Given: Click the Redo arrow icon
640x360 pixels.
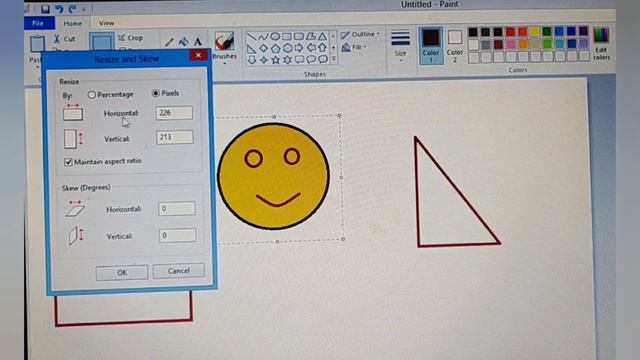Looking at the screenshot, I should (73, 9).
